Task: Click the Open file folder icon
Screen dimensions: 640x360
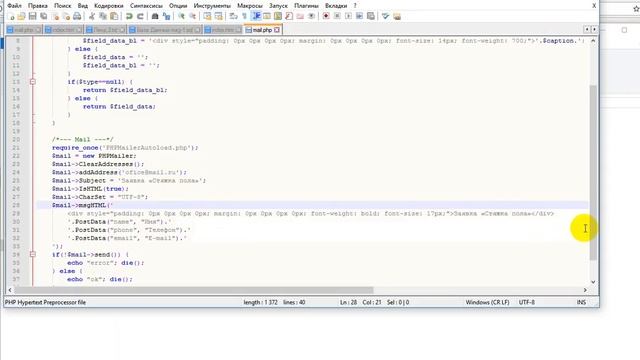Action: (x=21, y=16)
